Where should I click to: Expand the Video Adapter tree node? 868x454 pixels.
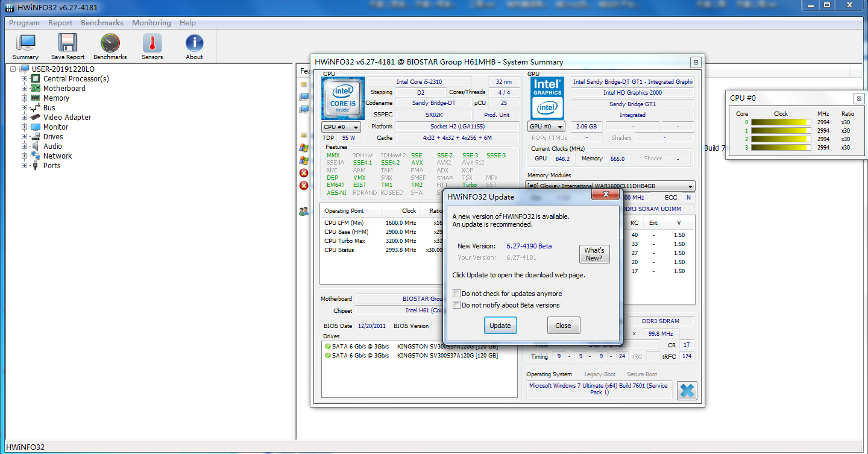pos(25,117)
